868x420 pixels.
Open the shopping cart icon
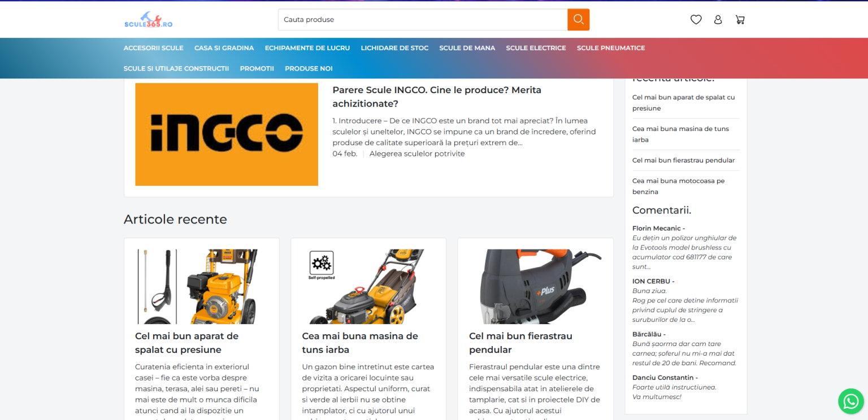pos(740,20)
